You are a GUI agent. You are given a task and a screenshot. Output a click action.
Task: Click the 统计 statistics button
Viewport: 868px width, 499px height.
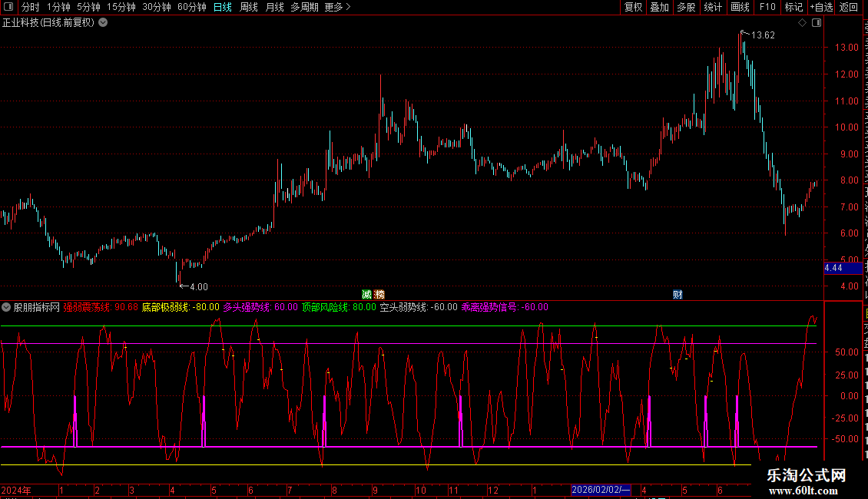coord(713,7)
